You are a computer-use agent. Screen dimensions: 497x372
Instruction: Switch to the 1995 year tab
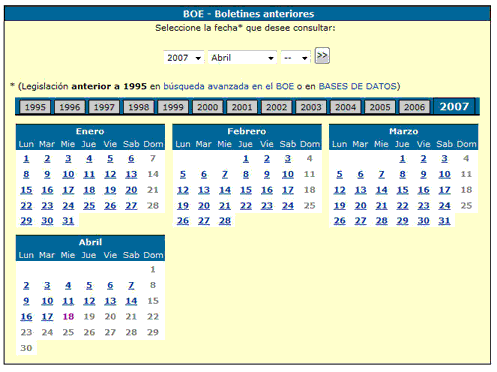[x=35, y=107]
